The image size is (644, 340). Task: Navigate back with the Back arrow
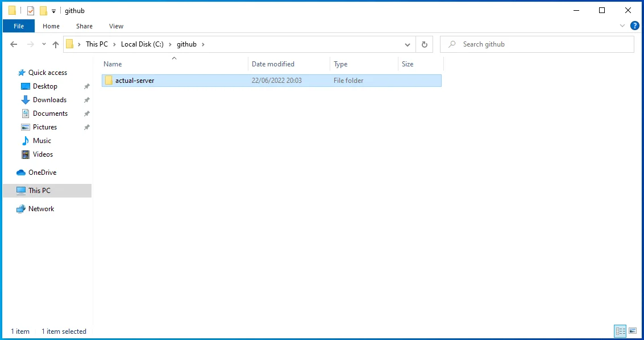point(14,44)
